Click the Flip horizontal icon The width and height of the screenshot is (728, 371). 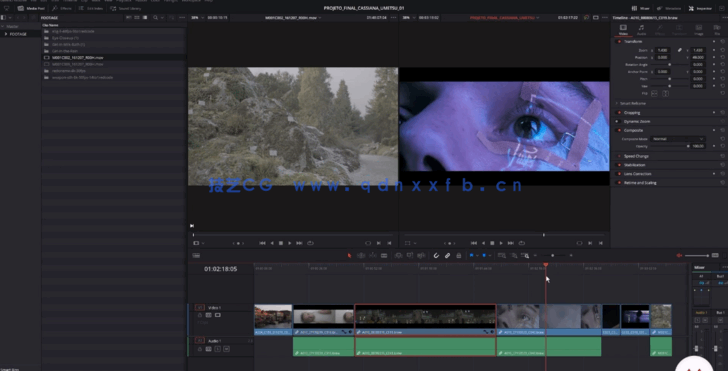tap(654, 93)
